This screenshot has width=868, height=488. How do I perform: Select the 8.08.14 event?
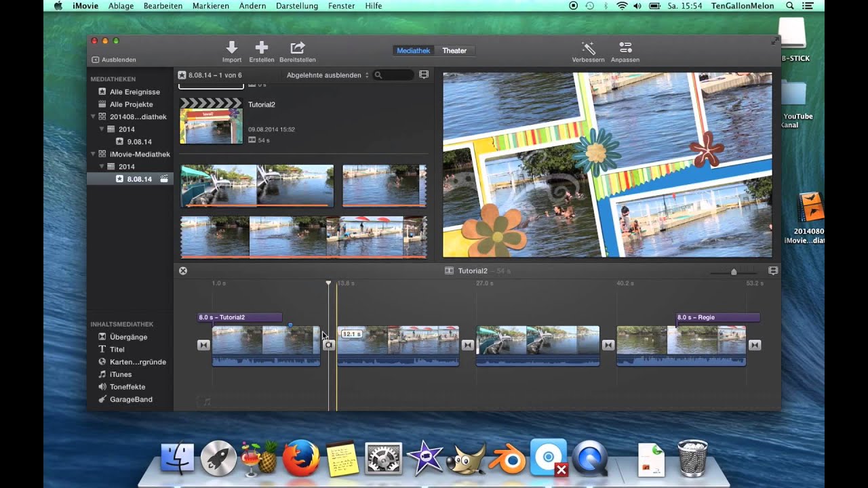click(x=130, y=179)
